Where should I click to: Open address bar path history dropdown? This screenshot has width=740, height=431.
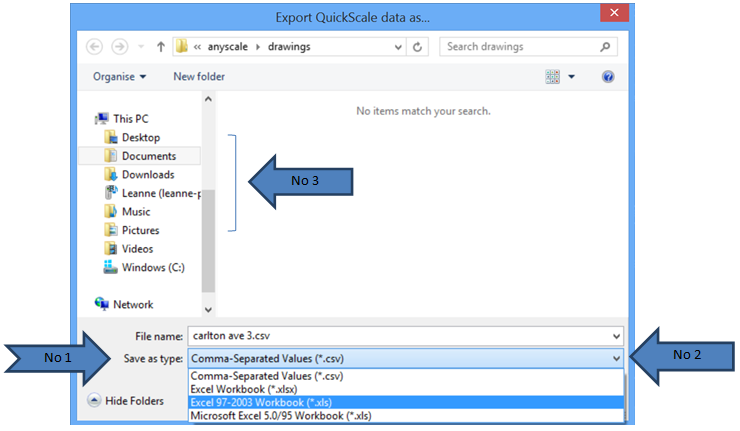click(397, 47)
